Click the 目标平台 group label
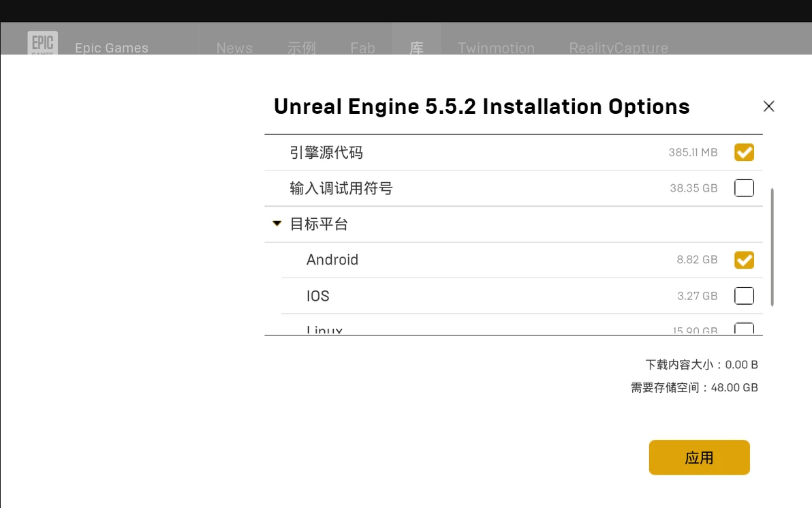 [x=319, y=224]
